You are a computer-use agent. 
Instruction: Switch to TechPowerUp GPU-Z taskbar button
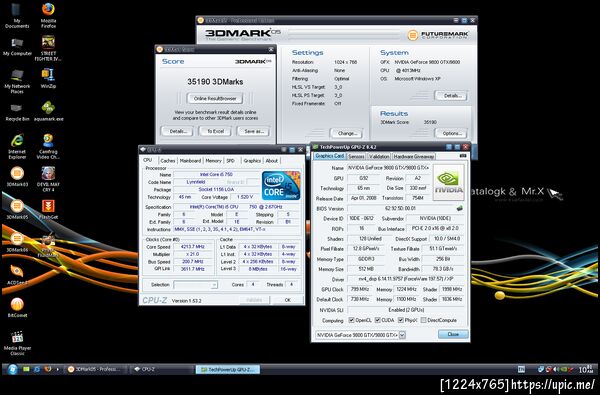click(x=228, y=369)
